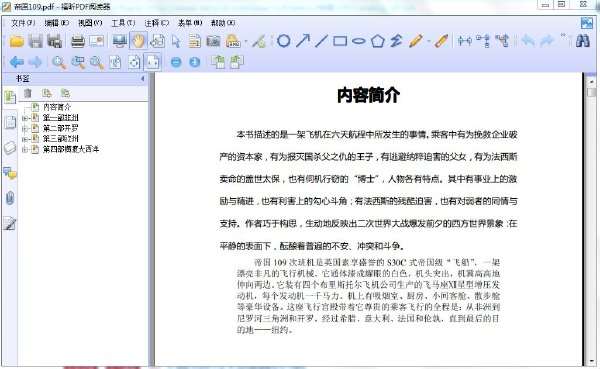The width and height of the screenshot is (600, 369).
Task: Select the Pencil drawing tool
Action: [x=416, y=41]
